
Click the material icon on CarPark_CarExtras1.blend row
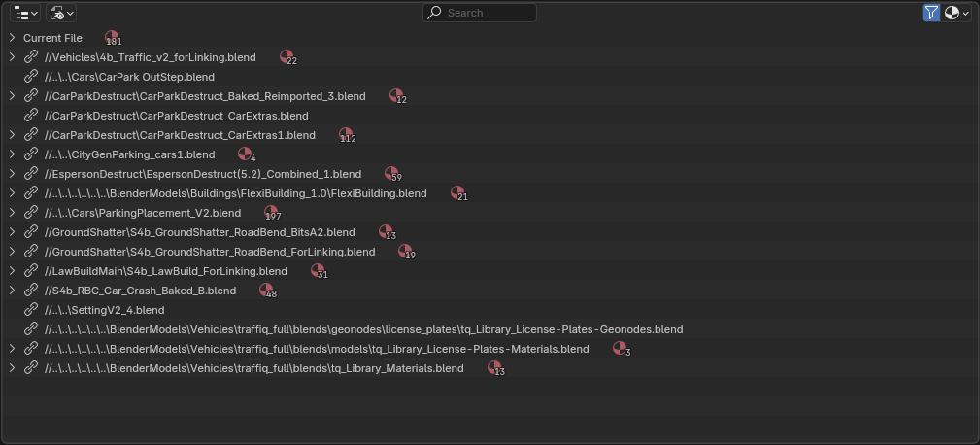pos(346,135)
